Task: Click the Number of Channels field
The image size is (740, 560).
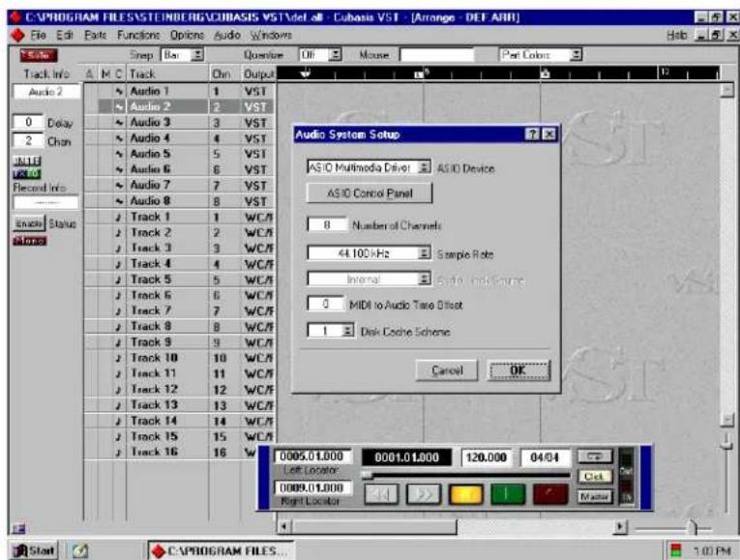Action: point(327,225)
